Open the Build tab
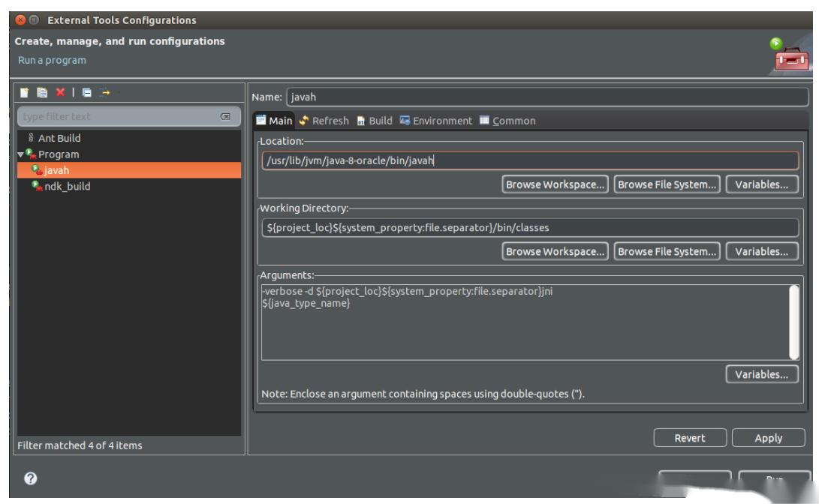The height and width of the screenshot is (504, 819). 374,121
